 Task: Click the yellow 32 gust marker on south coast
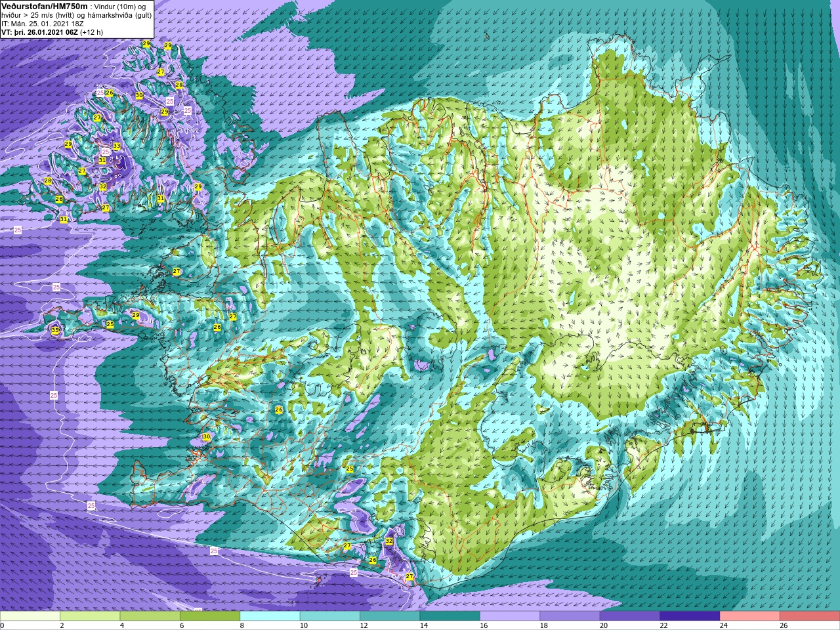389,541
